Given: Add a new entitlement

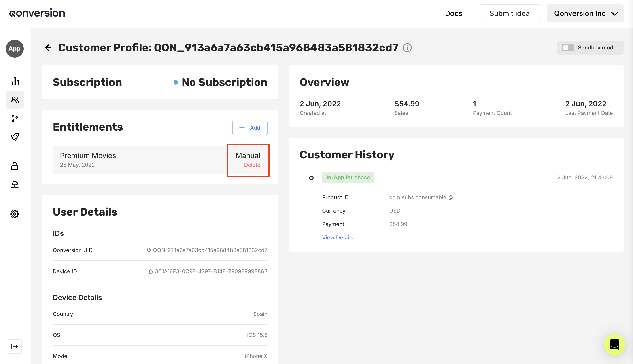Looking at the screenshot, I should pos(249,128).
